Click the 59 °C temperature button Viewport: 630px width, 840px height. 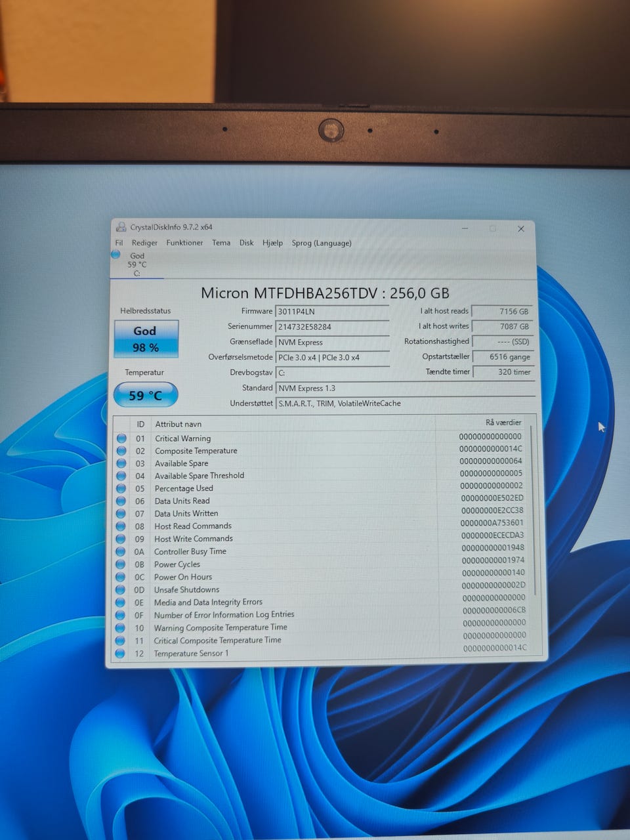tap(145, 395)
